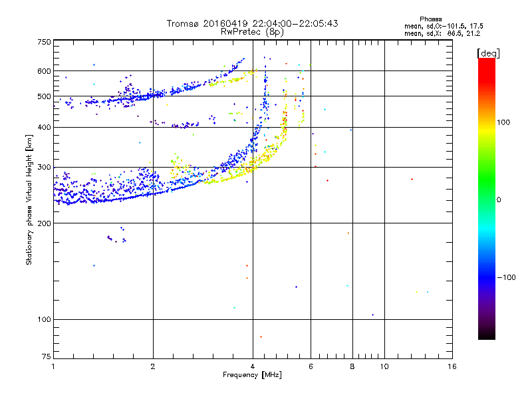Image resolution: width=532 pixels, height=399 pixels.
Task: Click the 'Phases' header text
Action: 430,19
